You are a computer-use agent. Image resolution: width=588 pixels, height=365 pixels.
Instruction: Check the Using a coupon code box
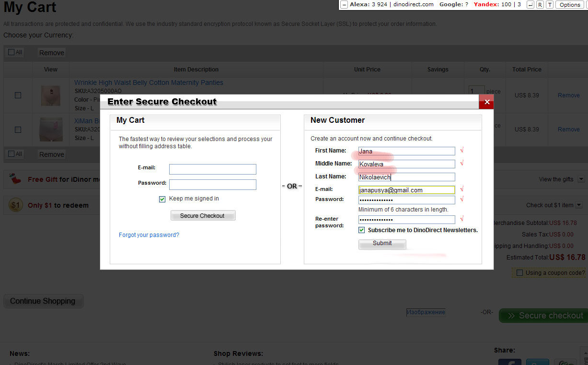point(519,273)
